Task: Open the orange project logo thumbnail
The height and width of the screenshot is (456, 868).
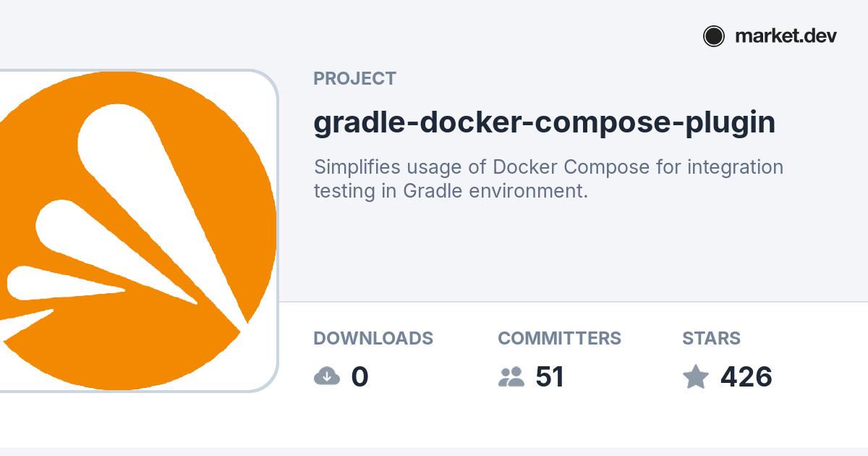Action: (x=137, y=232)
